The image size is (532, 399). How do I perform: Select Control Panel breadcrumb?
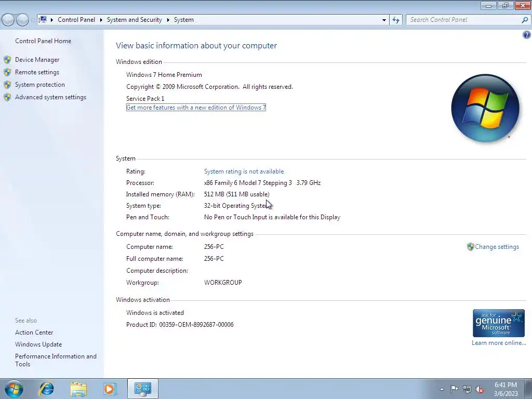click(76, 20)
